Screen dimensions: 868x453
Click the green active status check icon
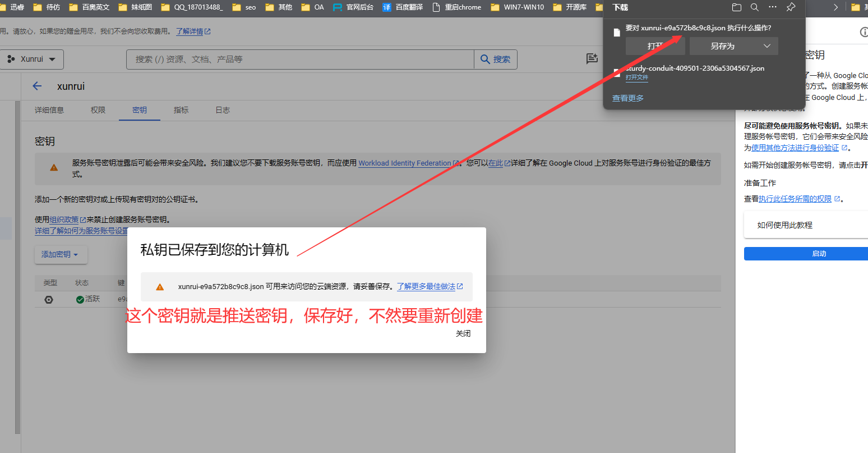click(80, 299)
